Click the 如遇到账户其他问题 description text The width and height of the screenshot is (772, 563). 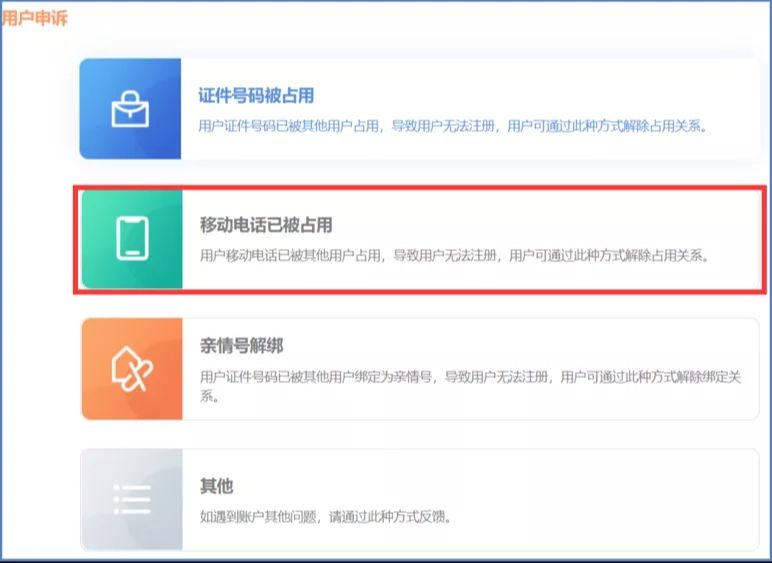click(326, 517)
